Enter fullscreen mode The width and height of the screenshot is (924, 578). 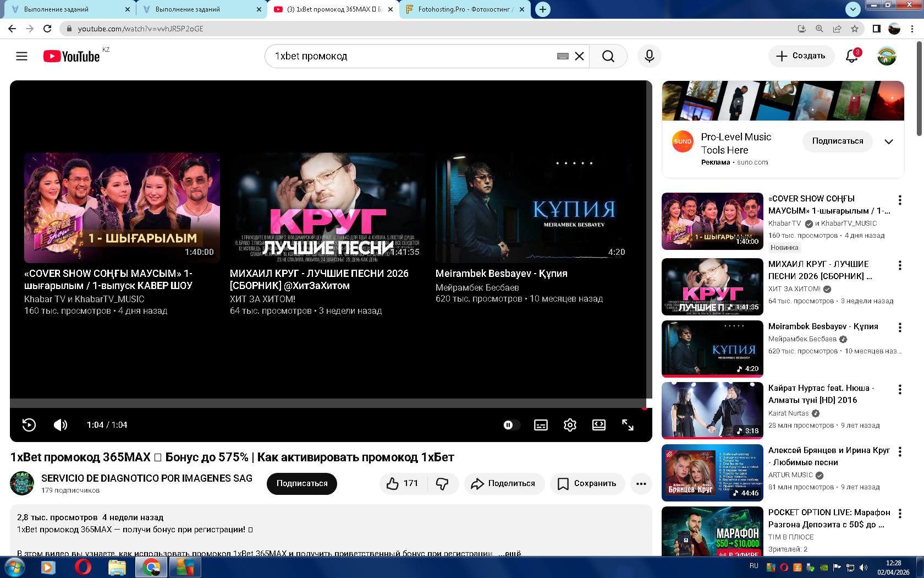click(x=628, y=425)
